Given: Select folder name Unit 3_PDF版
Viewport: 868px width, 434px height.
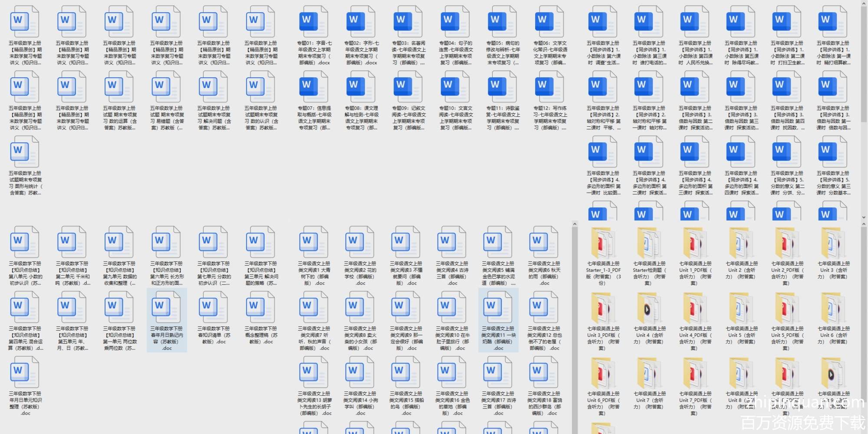Looking at the screenshot, I should 603,339.
